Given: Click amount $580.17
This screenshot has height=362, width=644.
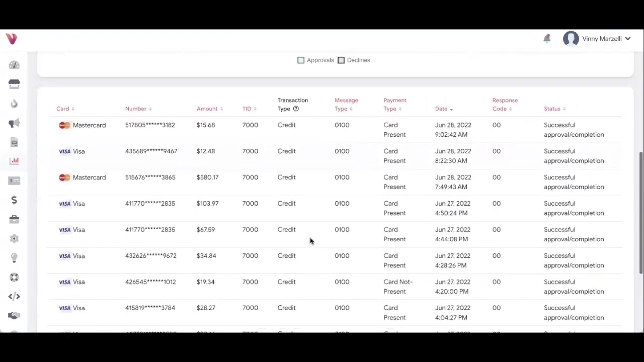Looking at the screenshot, I should 207,177.
